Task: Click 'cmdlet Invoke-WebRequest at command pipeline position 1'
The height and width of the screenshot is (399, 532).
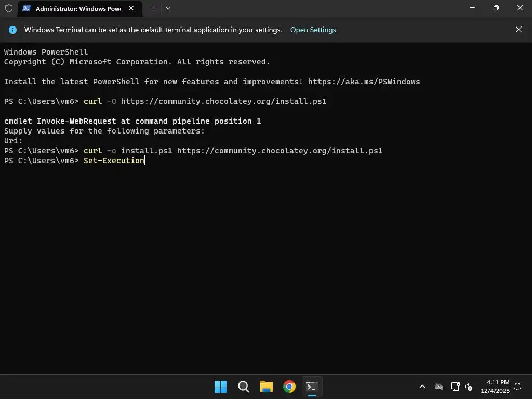Action: pos(132,121)
